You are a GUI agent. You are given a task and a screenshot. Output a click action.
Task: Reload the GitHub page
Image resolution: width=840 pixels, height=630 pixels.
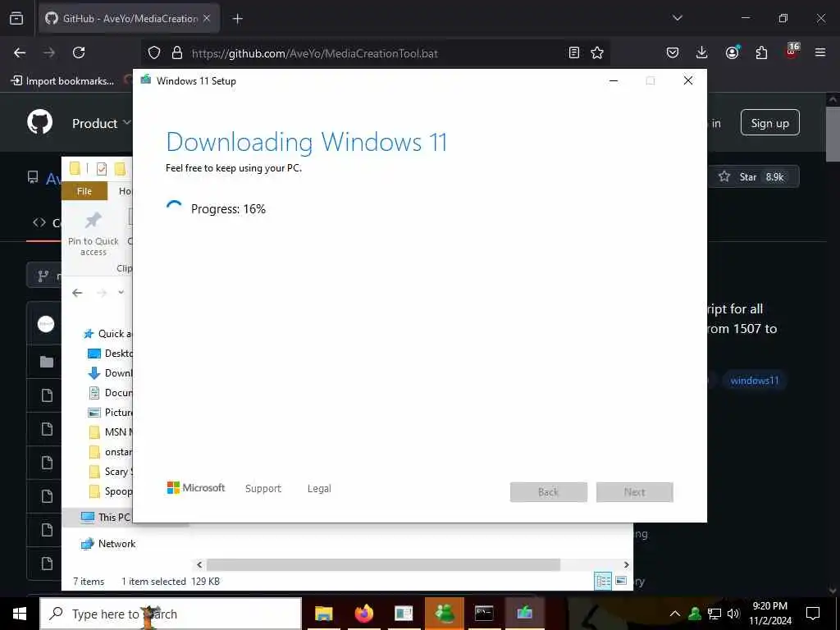tap(79, 52)
